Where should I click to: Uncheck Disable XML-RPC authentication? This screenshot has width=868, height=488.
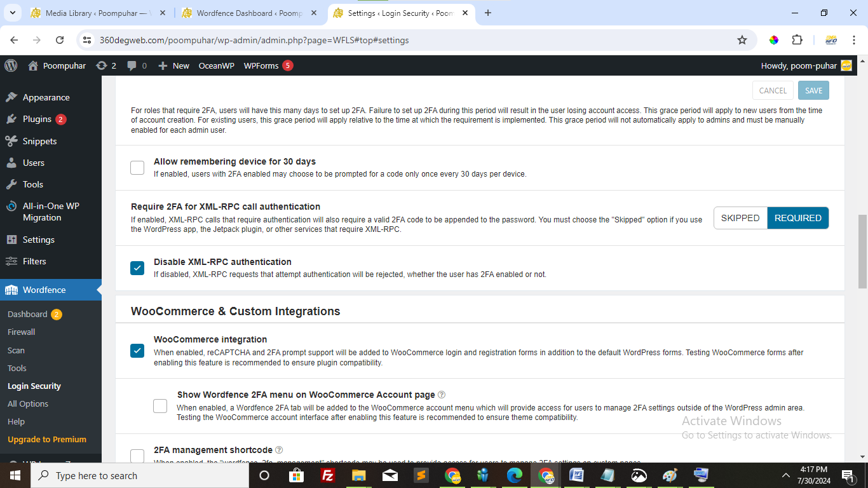tap(137, 268)
